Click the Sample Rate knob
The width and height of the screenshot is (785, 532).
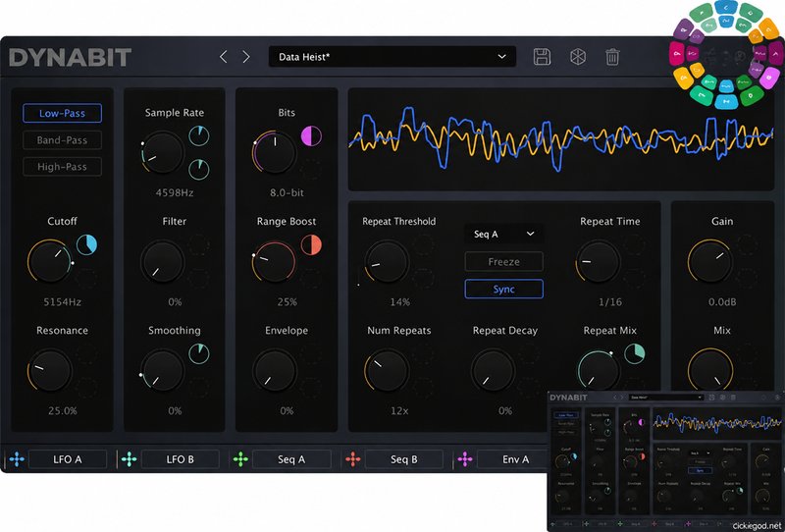point(162,153)
